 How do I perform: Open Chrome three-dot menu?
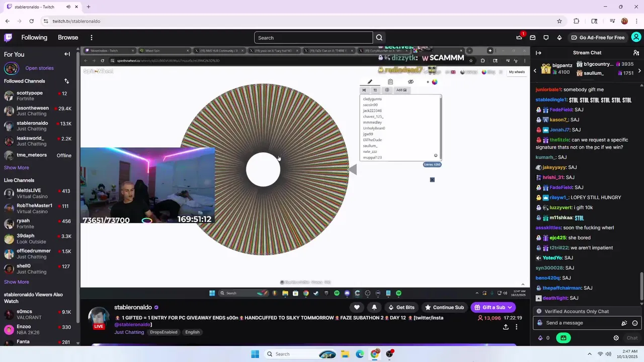(636, 21)
